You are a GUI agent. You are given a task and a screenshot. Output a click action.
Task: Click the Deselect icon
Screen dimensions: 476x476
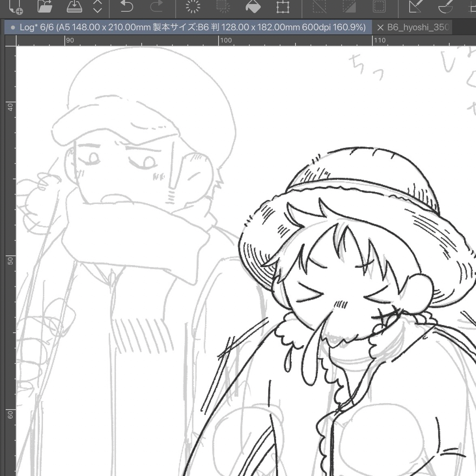point(319,6)
